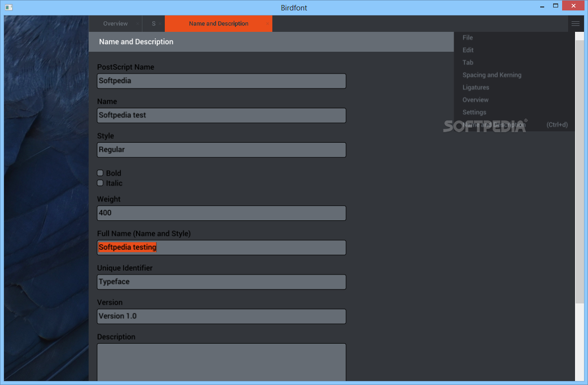
Task: Focus the PostScript Name field
Action: [221, 81]
